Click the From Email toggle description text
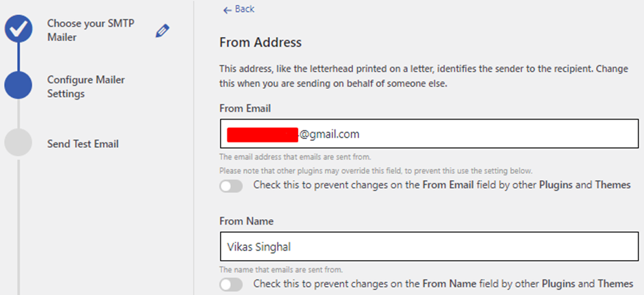The width and height of the screenshot is (644, 295). coord(441,185)
